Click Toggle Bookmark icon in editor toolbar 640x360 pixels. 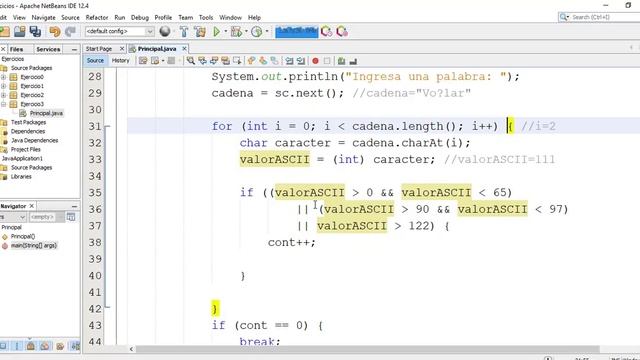click(275, 61)
